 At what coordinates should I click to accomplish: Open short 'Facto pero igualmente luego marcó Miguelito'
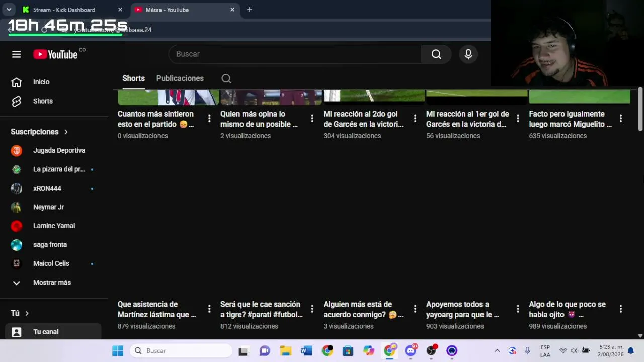click(x=571, y=119)
